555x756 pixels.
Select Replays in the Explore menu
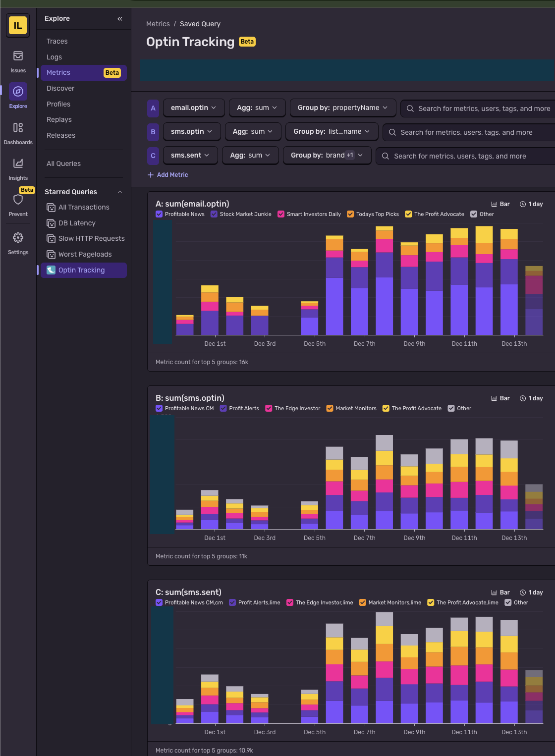59,119
